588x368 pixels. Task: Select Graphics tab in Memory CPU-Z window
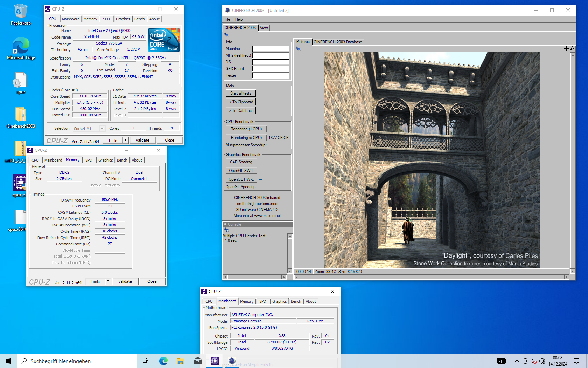pos(105,160)
